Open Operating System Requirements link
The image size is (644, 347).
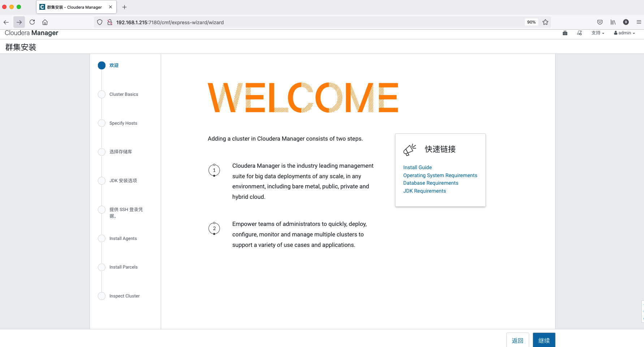tap(440, 175)
